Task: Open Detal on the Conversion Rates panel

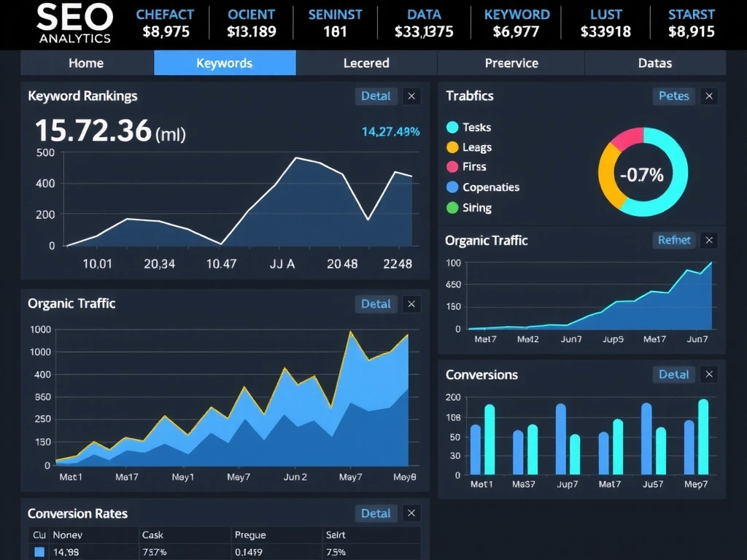Action: [376, 513]
